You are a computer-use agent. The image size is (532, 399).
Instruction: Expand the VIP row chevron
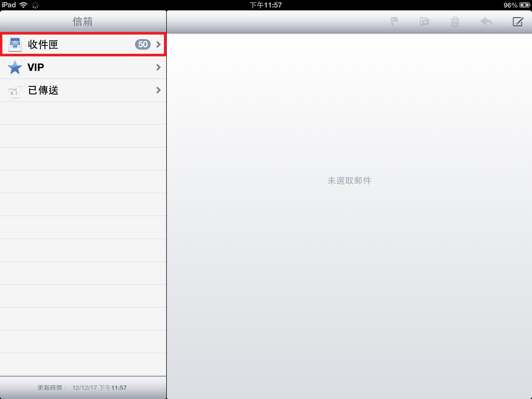(x=158, y=67)
